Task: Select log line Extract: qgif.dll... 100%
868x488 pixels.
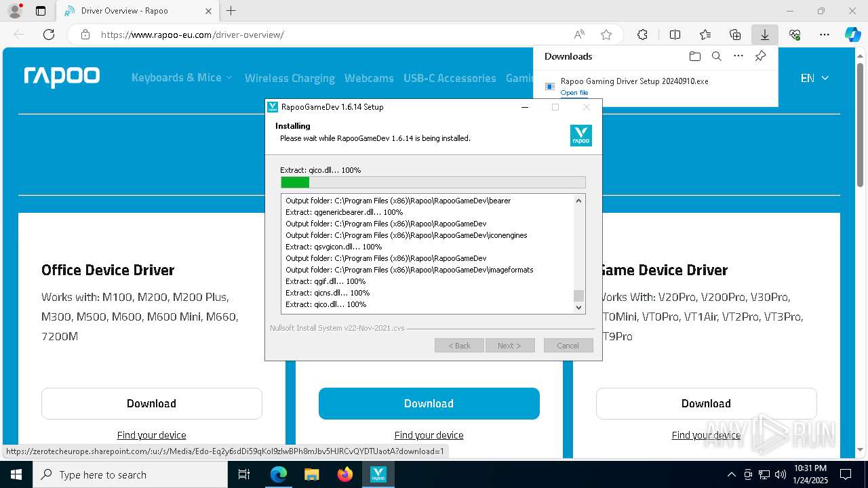Action: click(x=325, y=281)
